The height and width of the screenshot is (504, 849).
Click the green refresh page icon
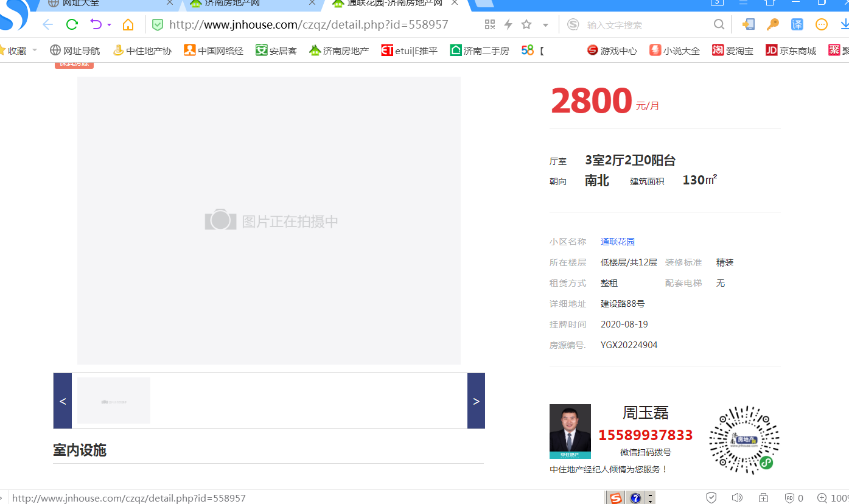click(72, 25)
